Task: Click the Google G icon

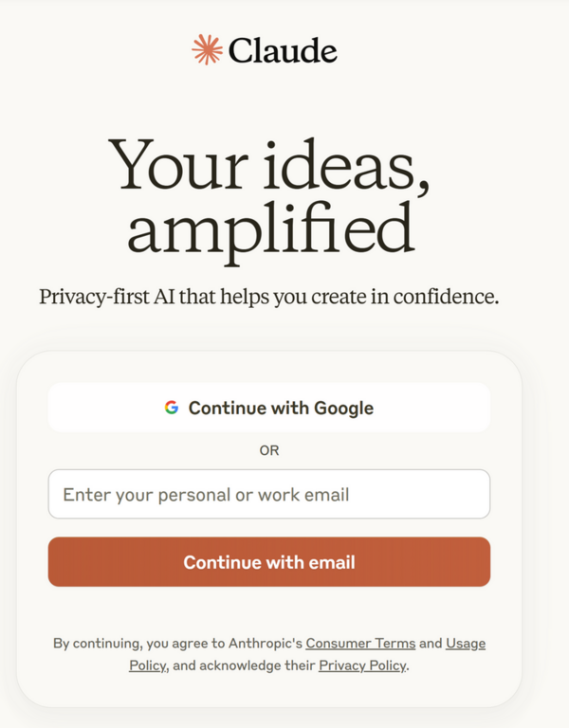Action: tap(172, 408)
